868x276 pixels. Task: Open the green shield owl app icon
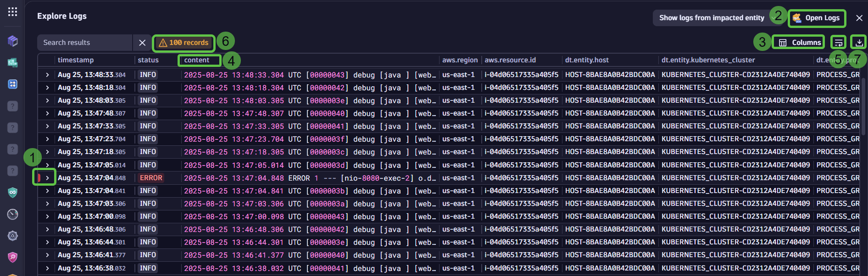coord(13,193)
